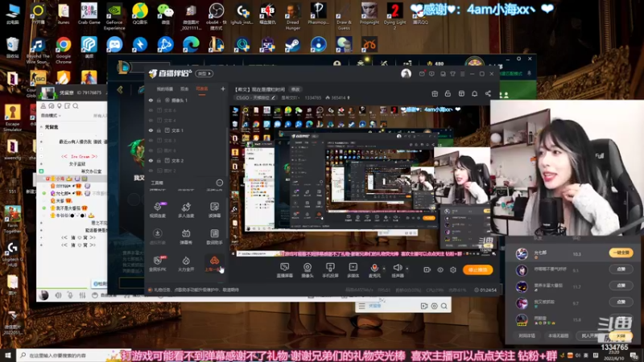Collapse the 凭留意 channel tree node
The width and height of the screenshot is (644, 362).
pyautogui.click(x=41, y=127)
